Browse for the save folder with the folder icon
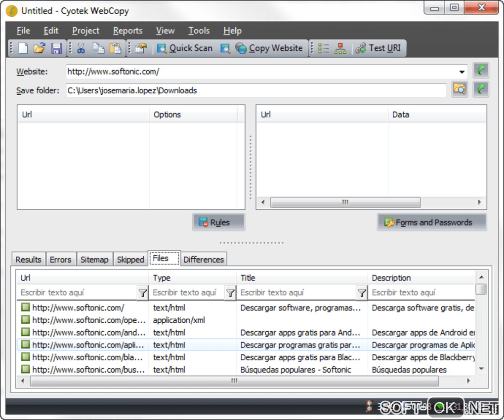Viewport: 504px width, 420px height. 460,89
